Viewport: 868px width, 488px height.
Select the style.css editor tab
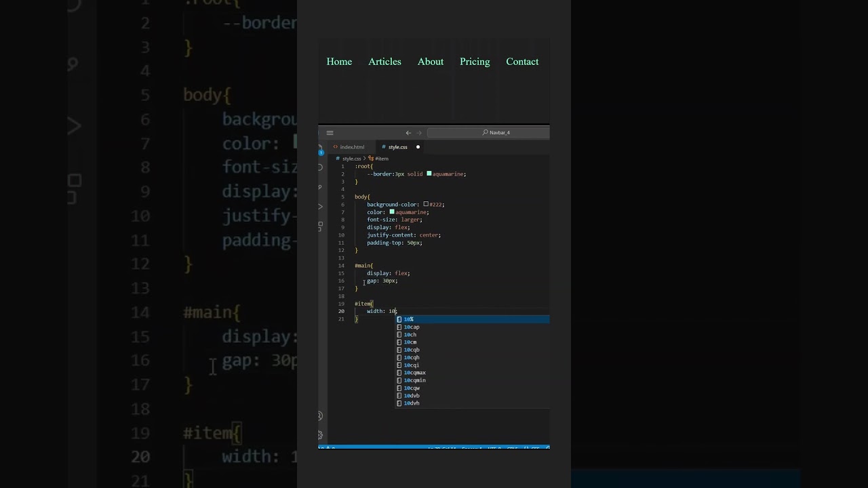(400, 147)
